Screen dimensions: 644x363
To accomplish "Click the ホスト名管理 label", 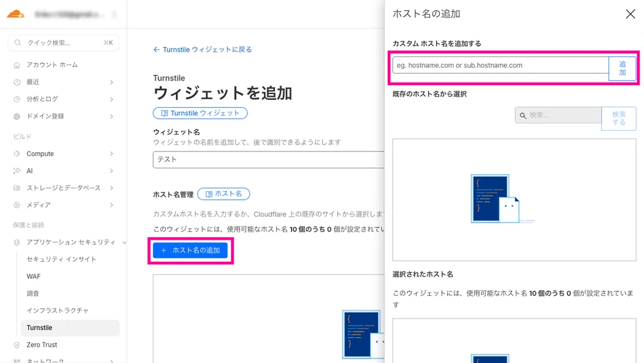I will pyautogui.click(x=173, y=195).
